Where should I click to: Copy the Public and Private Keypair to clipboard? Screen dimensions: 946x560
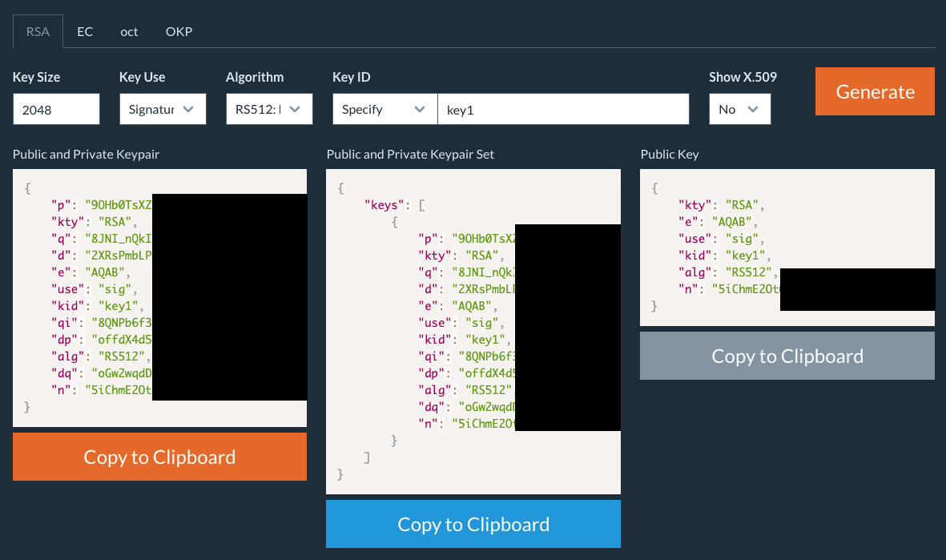(x=159, y=457)
